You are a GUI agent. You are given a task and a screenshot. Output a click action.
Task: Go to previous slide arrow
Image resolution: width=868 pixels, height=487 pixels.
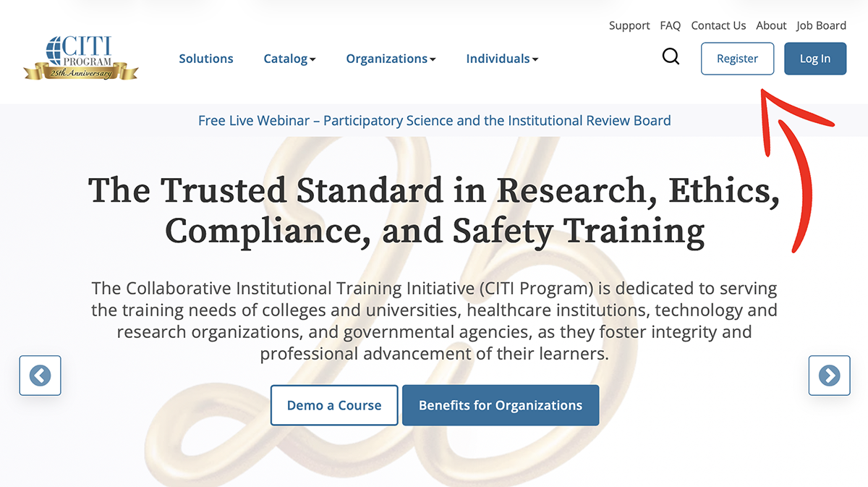[x=41, y=376]
